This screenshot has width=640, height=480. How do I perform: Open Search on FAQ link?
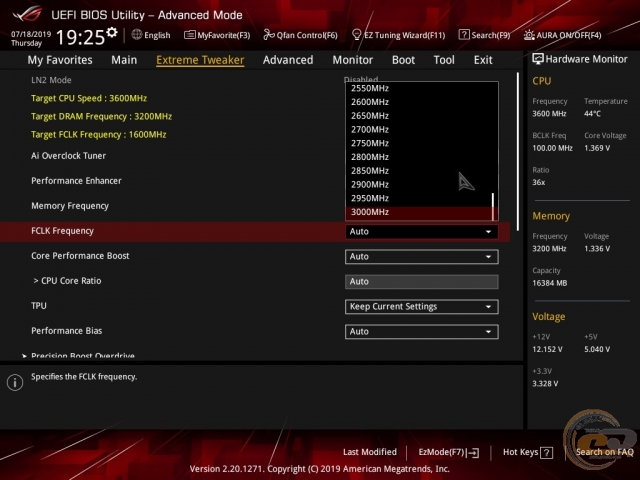(x=604, y=452)
